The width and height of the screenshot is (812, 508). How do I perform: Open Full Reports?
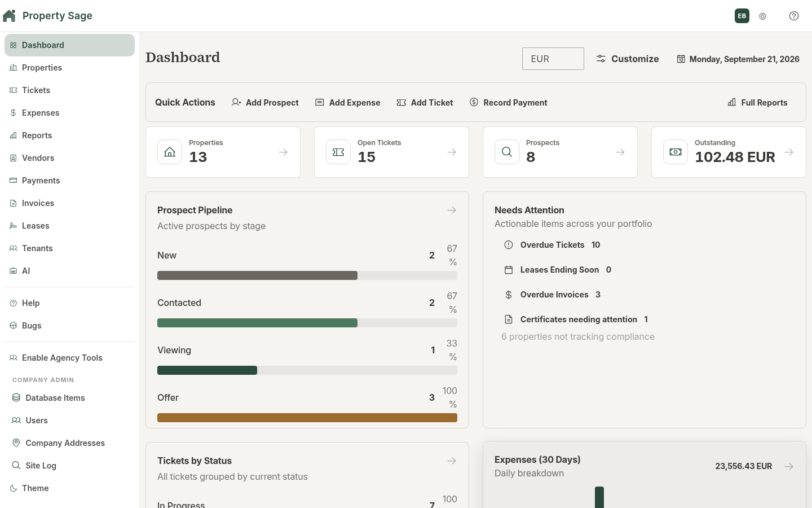757,103
